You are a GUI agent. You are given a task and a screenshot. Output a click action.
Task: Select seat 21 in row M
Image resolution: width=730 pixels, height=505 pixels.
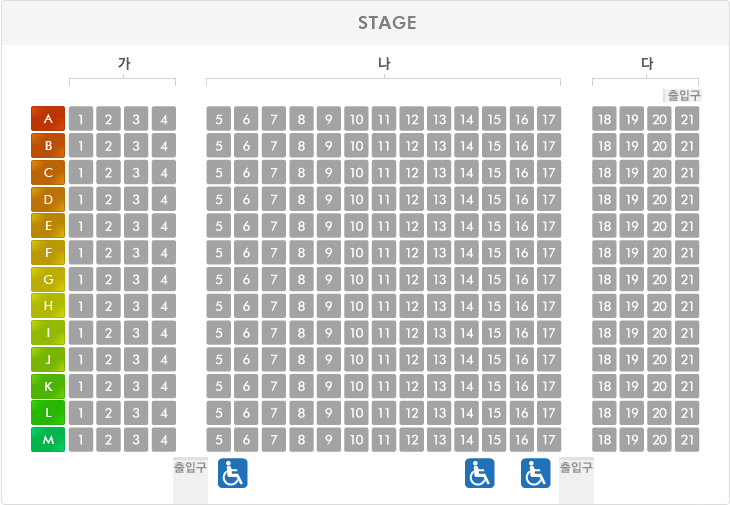687,439
